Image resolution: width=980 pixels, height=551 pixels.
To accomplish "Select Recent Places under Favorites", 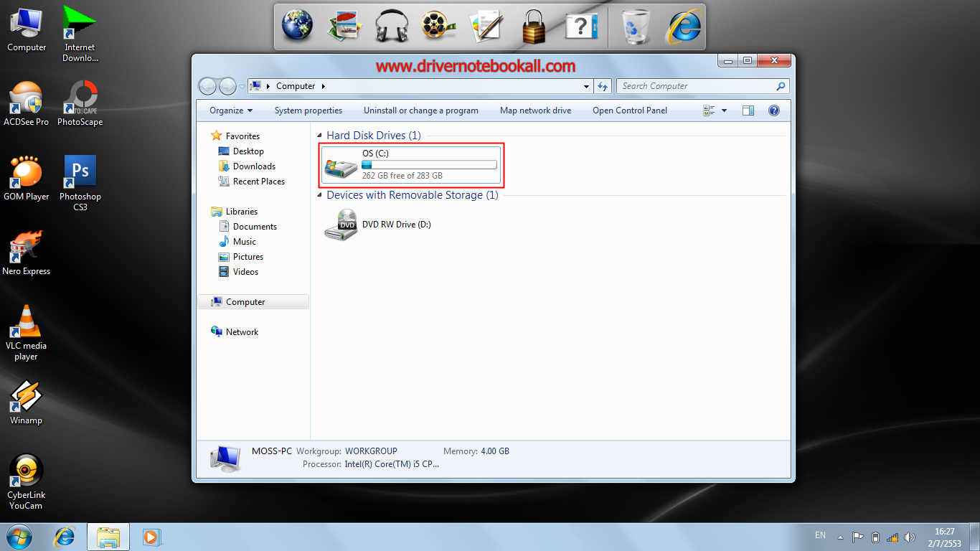I will tap(258, 182).
